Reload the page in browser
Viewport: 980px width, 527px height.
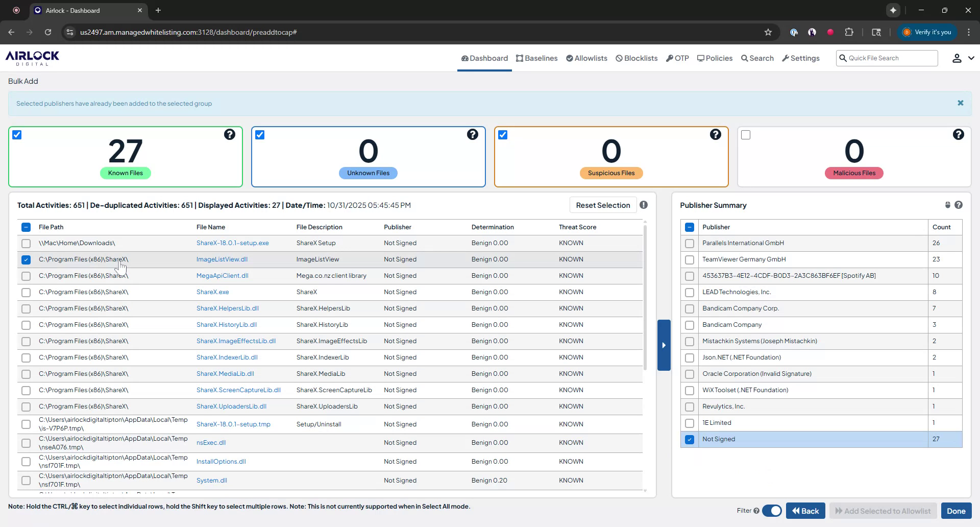pyautogui.click(x=48, y=32)
